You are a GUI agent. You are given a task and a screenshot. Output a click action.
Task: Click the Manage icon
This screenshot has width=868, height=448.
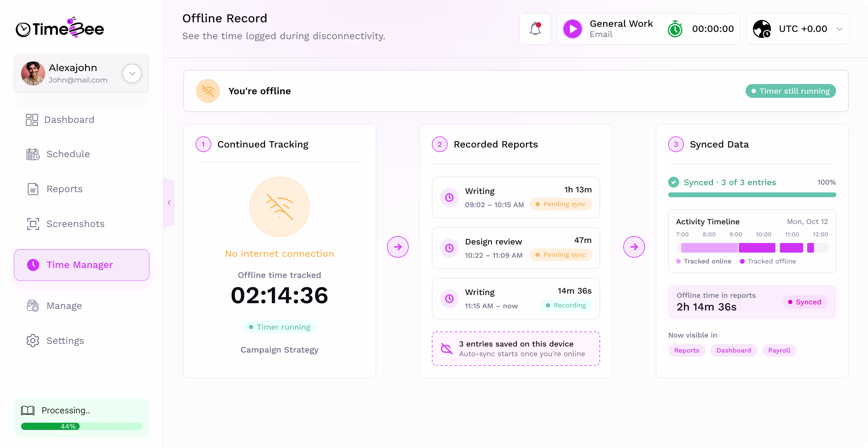pos(33,306)
